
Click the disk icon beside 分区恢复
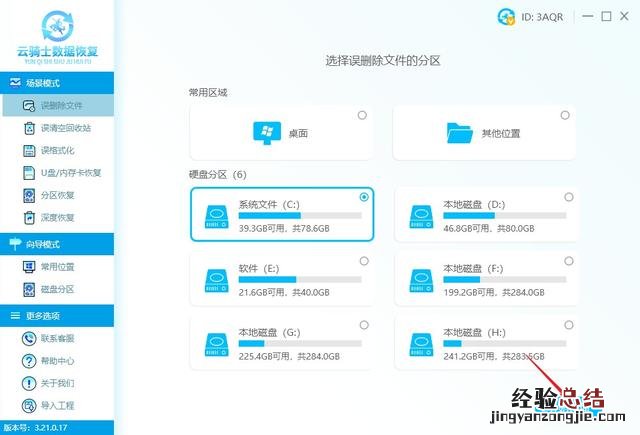pos(29,195)
